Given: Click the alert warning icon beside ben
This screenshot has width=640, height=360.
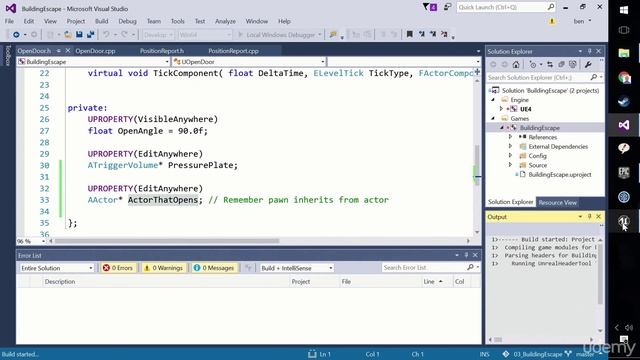Looking at the screenshot, I should click(x=552, y=21).
